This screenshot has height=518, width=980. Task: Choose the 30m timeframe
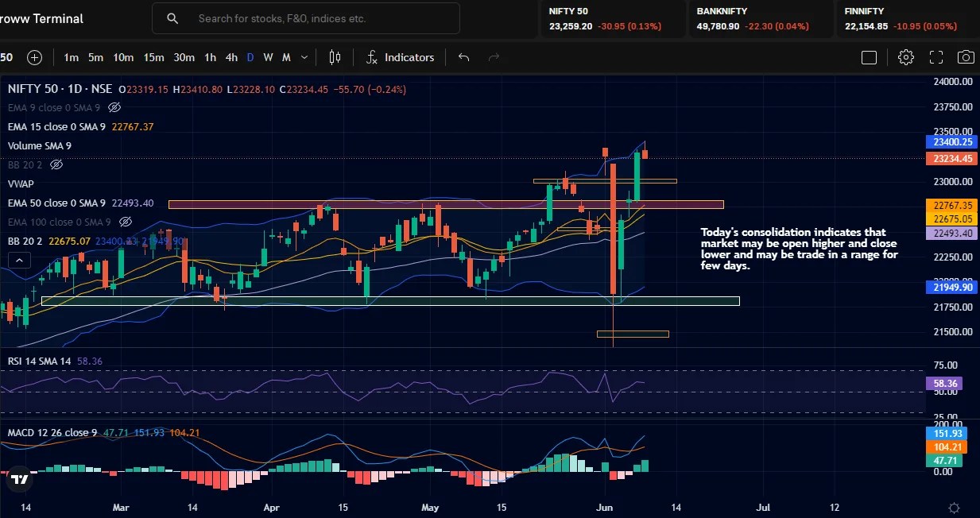point(184,57)
